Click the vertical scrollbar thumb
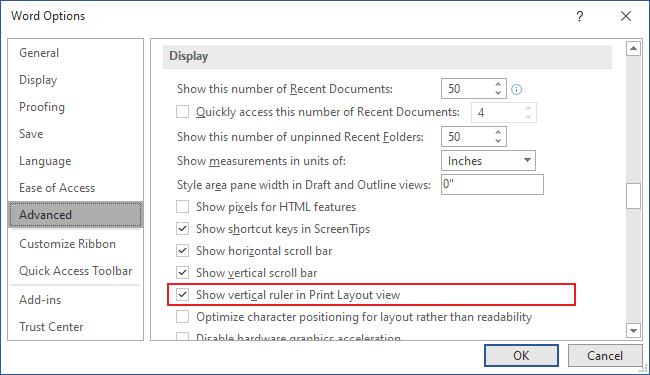650x375 pixels. point(633,196)
